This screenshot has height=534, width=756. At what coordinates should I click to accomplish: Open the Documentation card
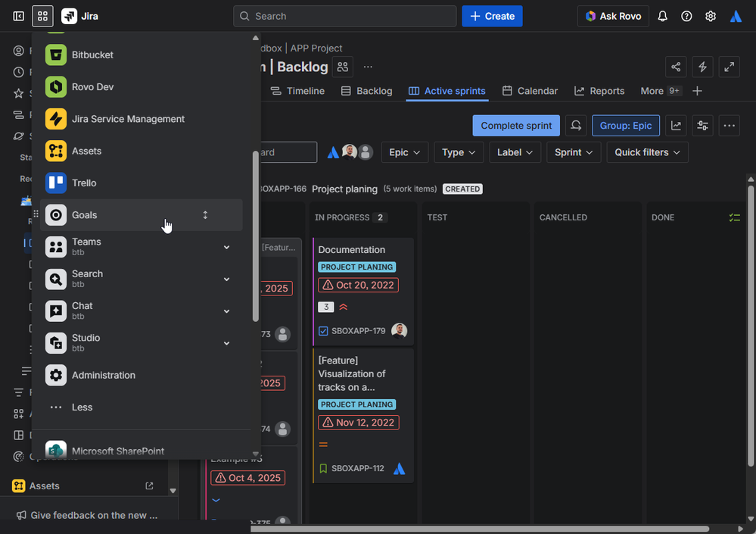[x=363, y=292]
